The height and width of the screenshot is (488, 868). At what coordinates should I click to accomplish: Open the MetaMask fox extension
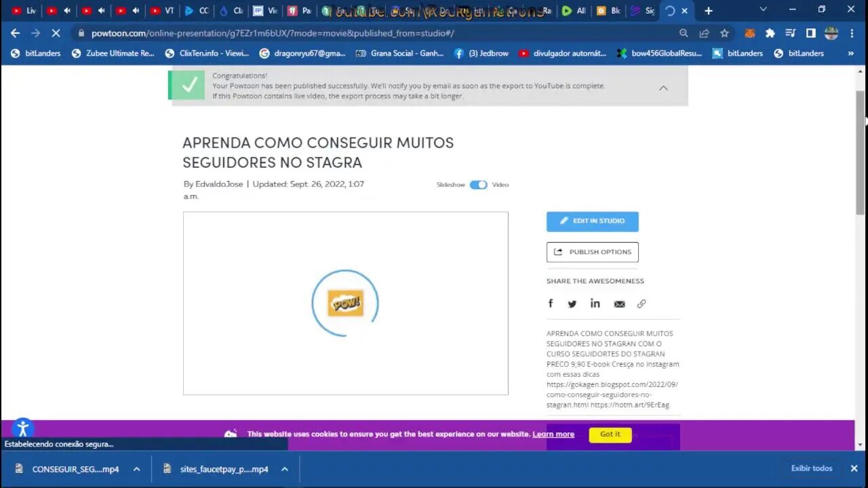coord(750,33)
